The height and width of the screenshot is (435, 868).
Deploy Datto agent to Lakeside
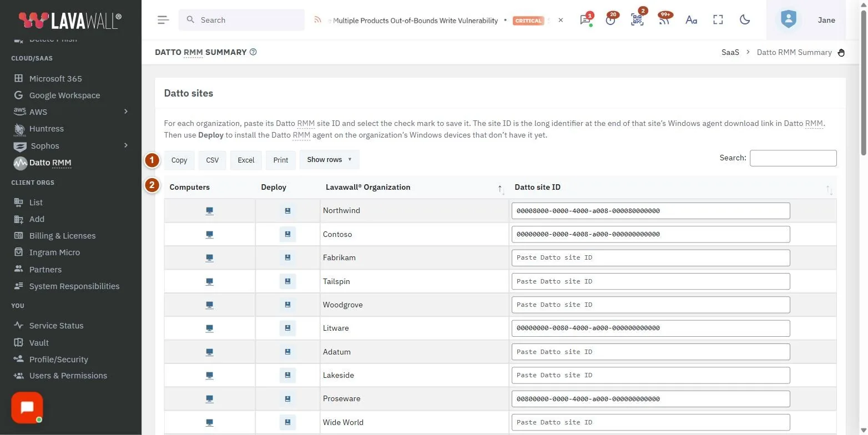click(x=287, y=375)
